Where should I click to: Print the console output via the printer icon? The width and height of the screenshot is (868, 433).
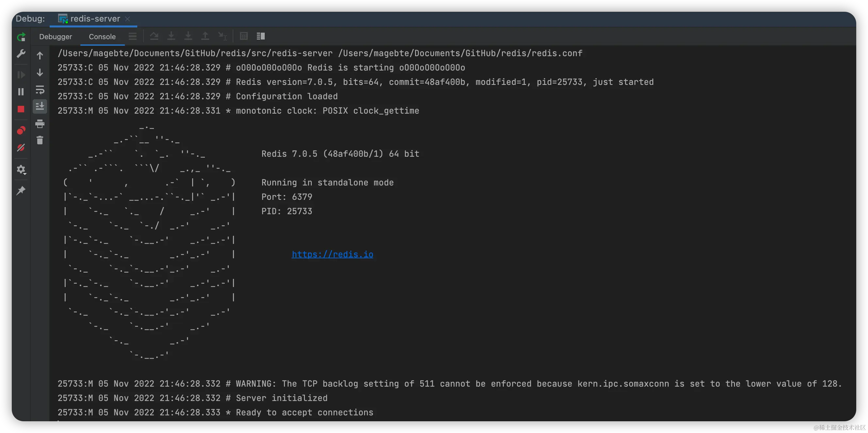[40, 124]
